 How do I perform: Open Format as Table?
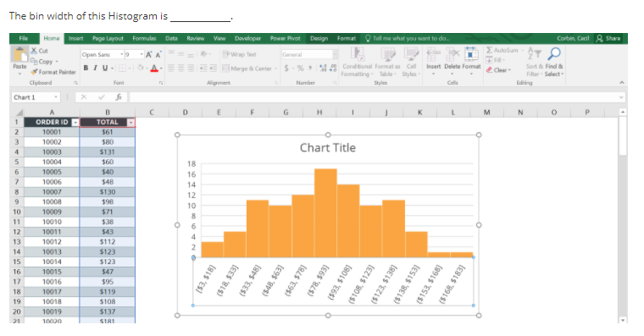[387, 62]
